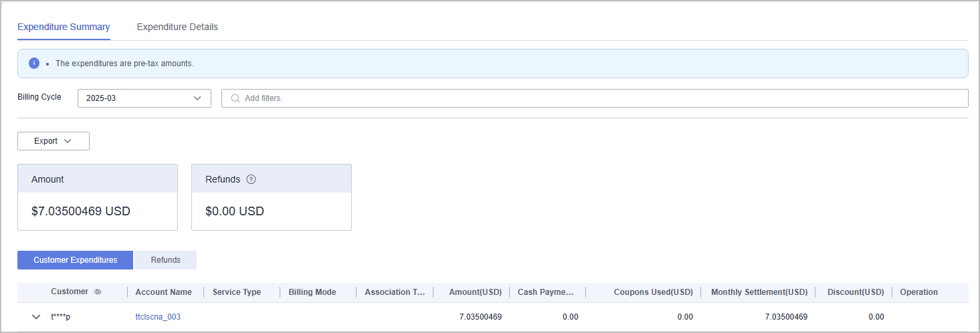The width and height of the screenshot is (980, 333).
Task: Expand the t****p customer row
Action: 36,317
